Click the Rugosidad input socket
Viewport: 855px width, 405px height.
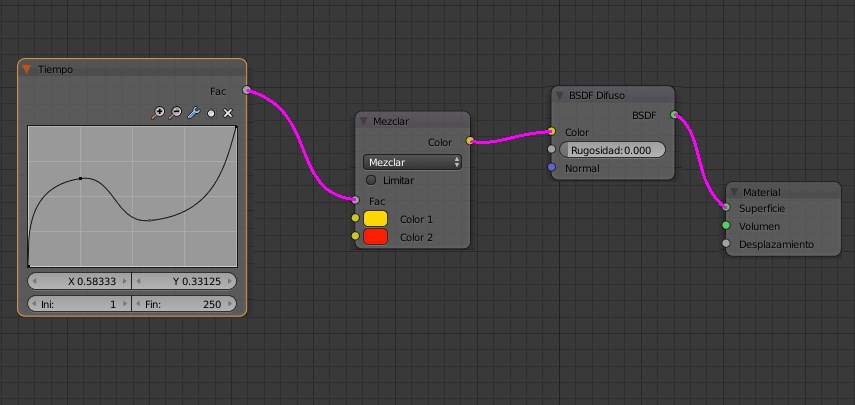(551, 149)
